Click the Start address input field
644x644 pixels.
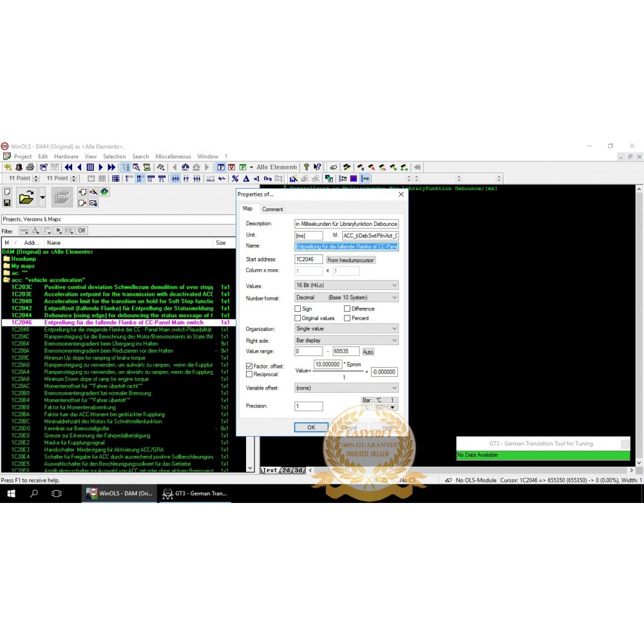(308, 260)
